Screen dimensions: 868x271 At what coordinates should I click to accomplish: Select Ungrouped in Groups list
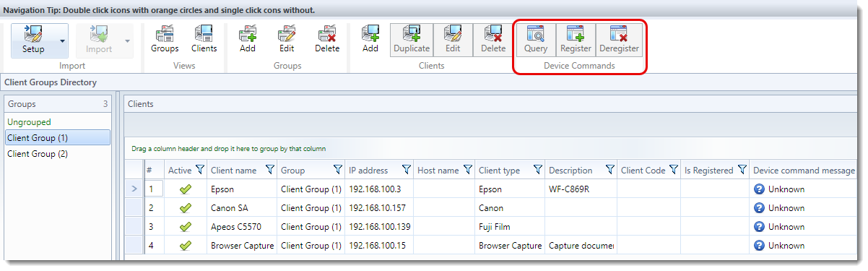(58, 122)
